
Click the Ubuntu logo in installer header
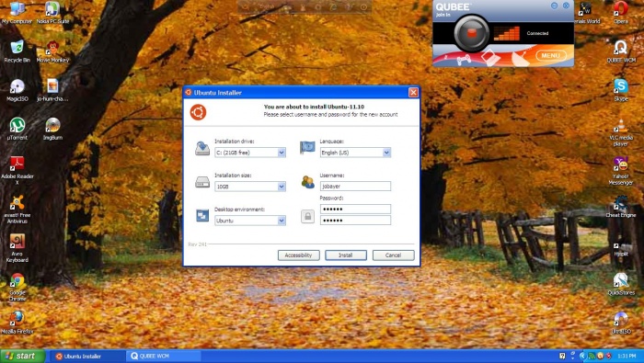click(198, 112)
